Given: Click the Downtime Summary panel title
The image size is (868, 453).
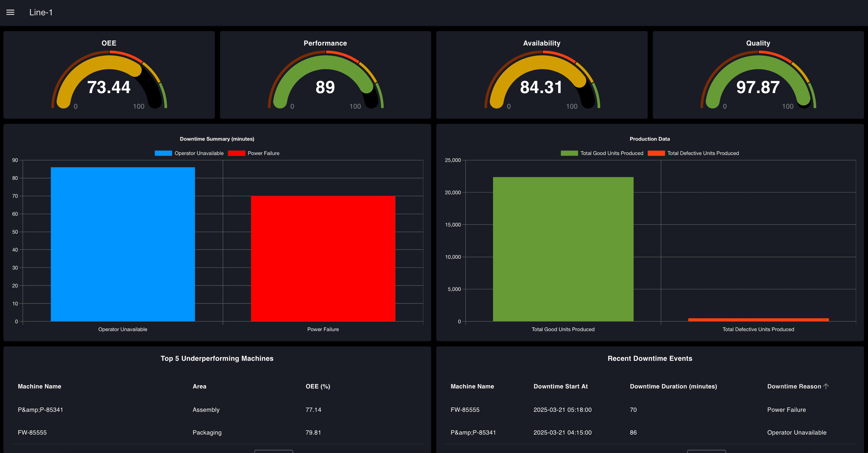Looking at the screenshot, I should click(x=217, y=139).
